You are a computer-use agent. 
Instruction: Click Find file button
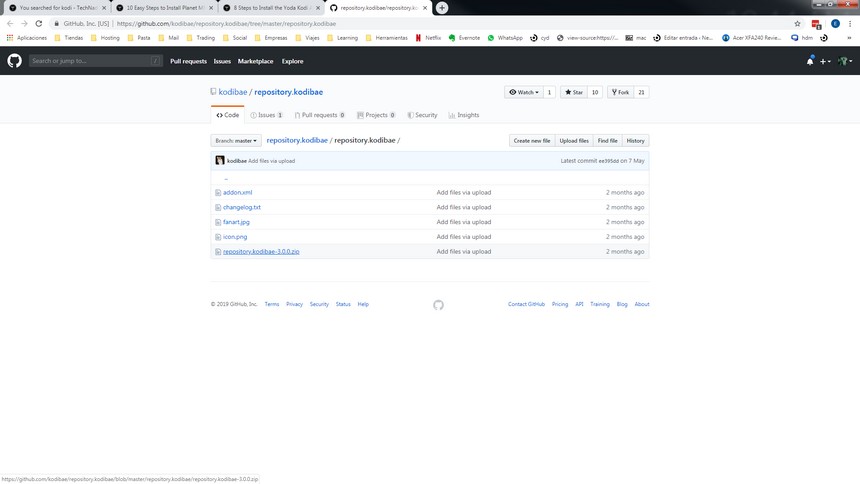pyautogui.click(x=607, y=140)
